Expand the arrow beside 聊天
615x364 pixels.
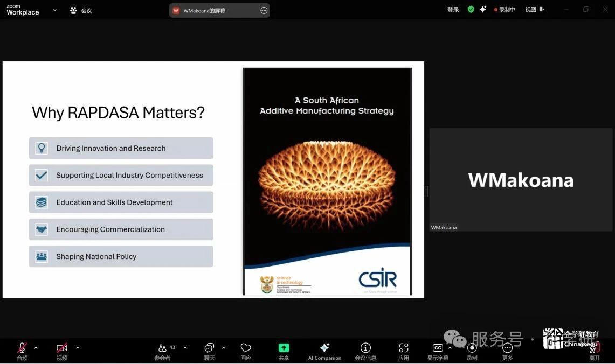point(224,347)
